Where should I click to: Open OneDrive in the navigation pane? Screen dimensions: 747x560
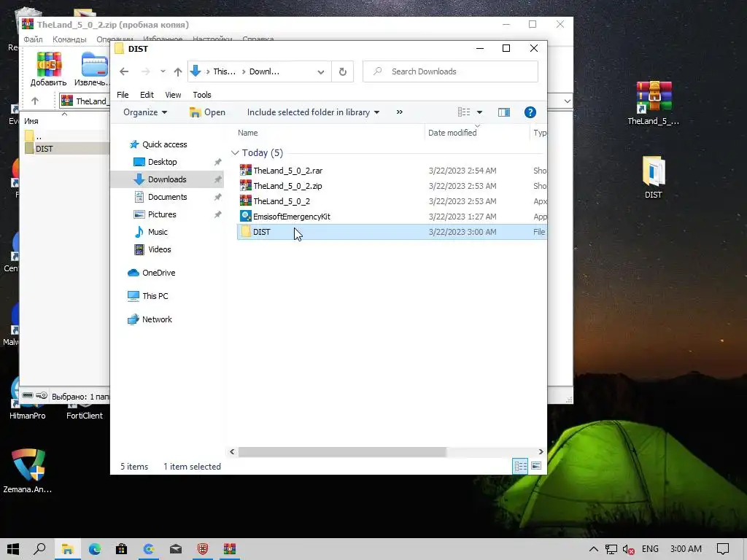(158, 273)
